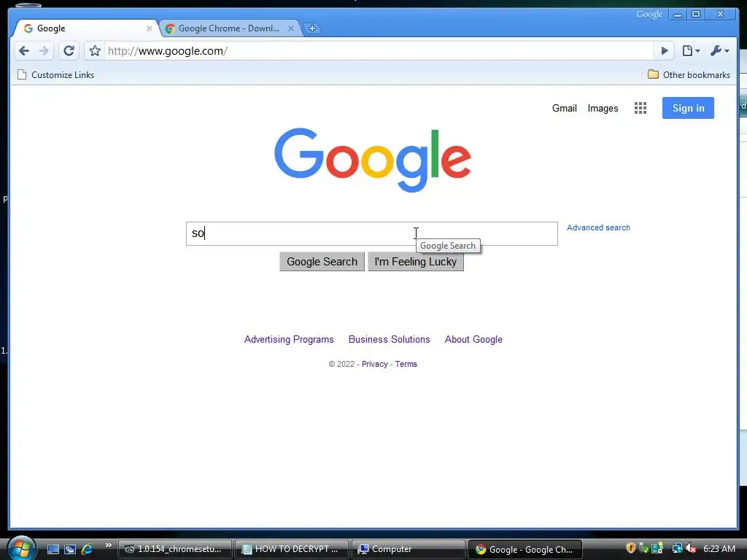Click the network tray icon
The image size is (747, 560).
coord(677,548)
